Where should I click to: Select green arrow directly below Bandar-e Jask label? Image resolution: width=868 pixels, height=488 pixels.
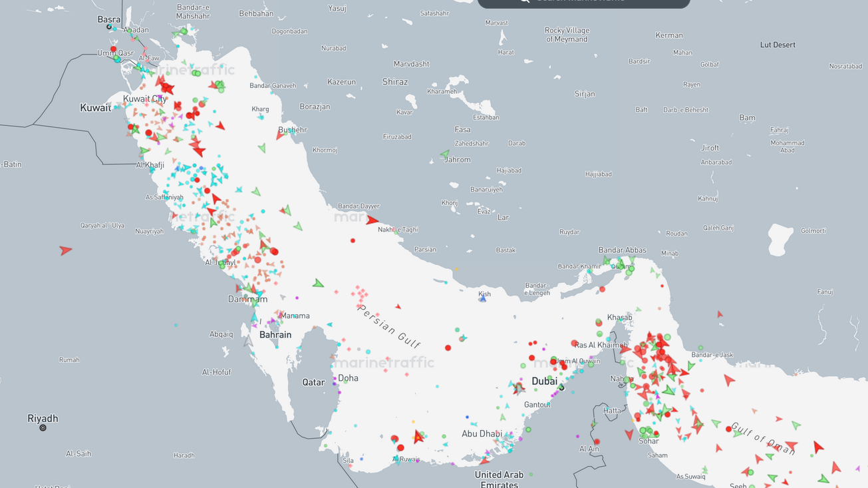pyautogui.click(x=692, y=366)
